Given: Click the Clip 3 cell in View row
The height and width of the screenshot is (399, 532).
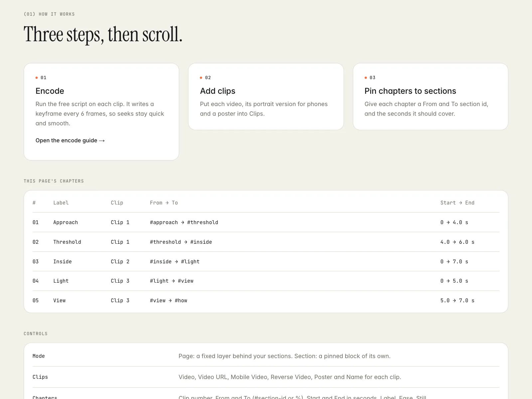Looking at the screenshot, I should [x=120, y=301].
